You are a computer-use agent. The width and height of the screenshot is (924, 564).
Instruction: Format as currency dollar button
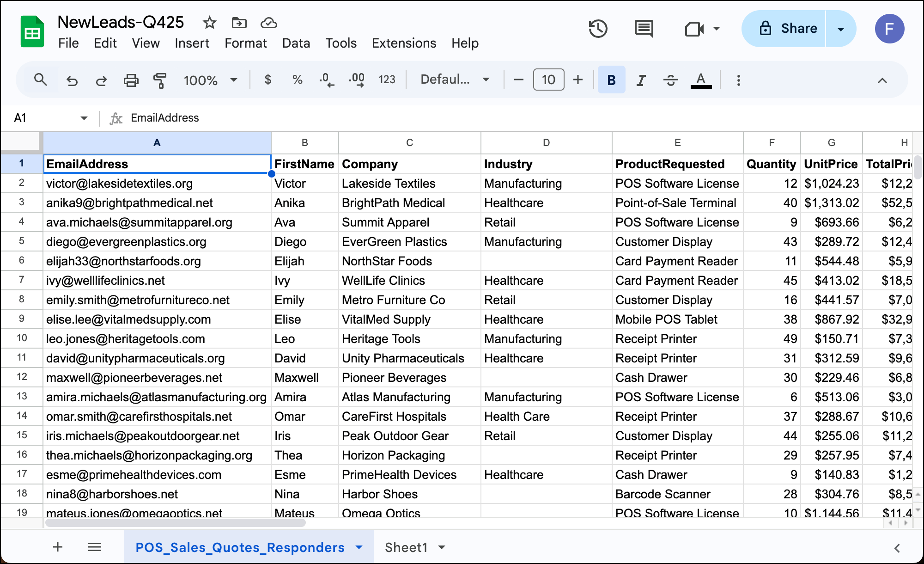tap(267, 80)
